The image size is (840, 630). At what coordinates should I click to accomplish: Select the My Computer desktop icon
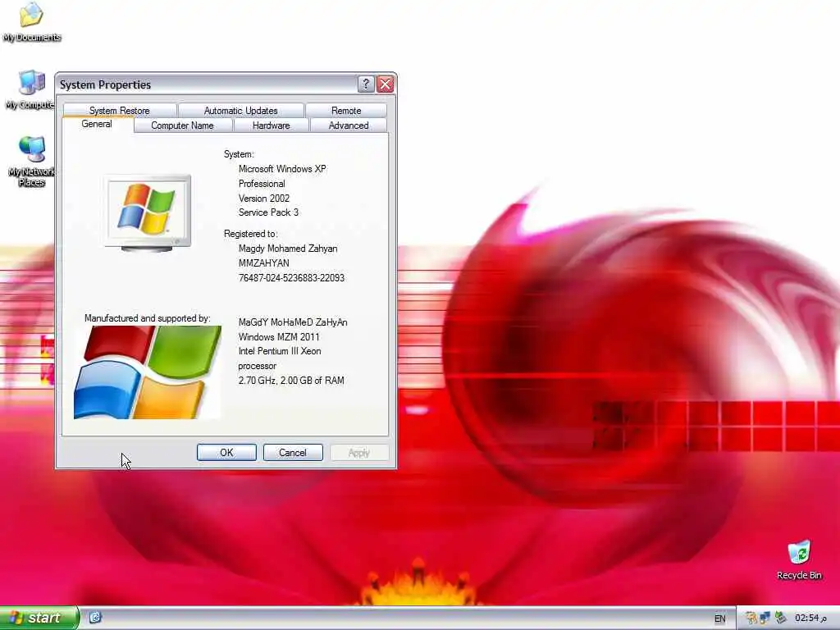click(31, 89)
